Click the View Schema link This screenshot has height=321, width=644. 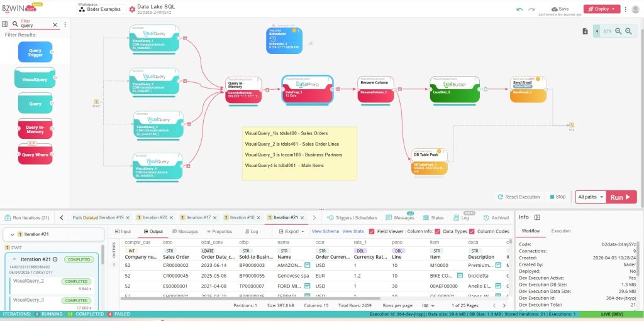[325, 231]
